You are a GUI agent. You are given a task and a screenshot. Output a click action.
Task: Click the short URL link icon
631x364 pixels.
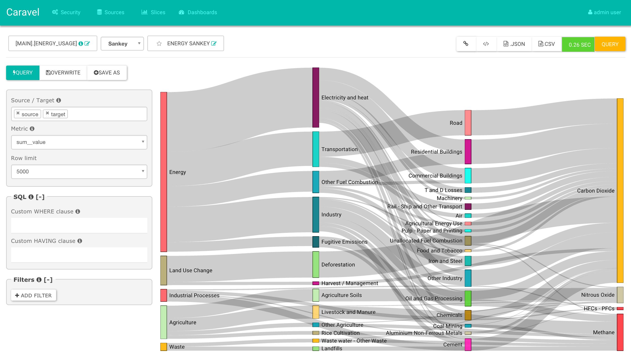(466, 44)
